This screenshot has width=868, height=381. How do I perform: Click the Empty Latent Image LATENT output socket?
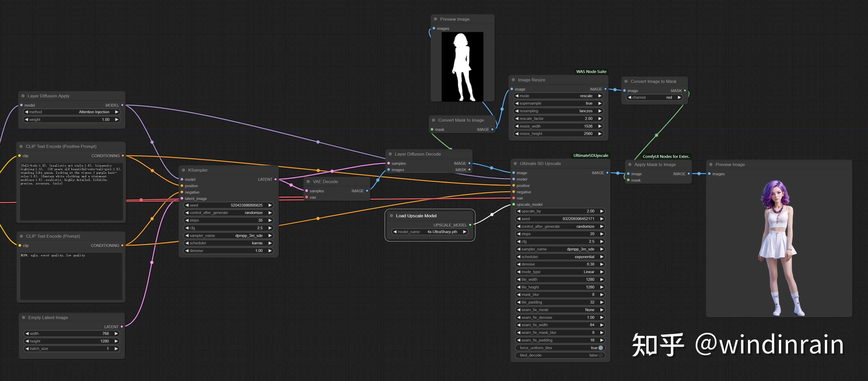pos(122,326)
